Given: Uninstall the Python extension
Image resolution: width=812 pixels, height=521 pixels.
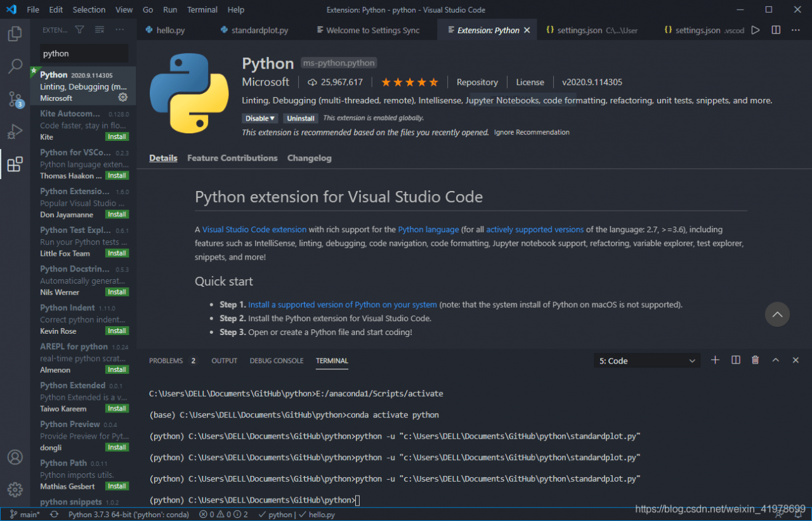Looking at the screenshot, I should [x=300, y=118].
